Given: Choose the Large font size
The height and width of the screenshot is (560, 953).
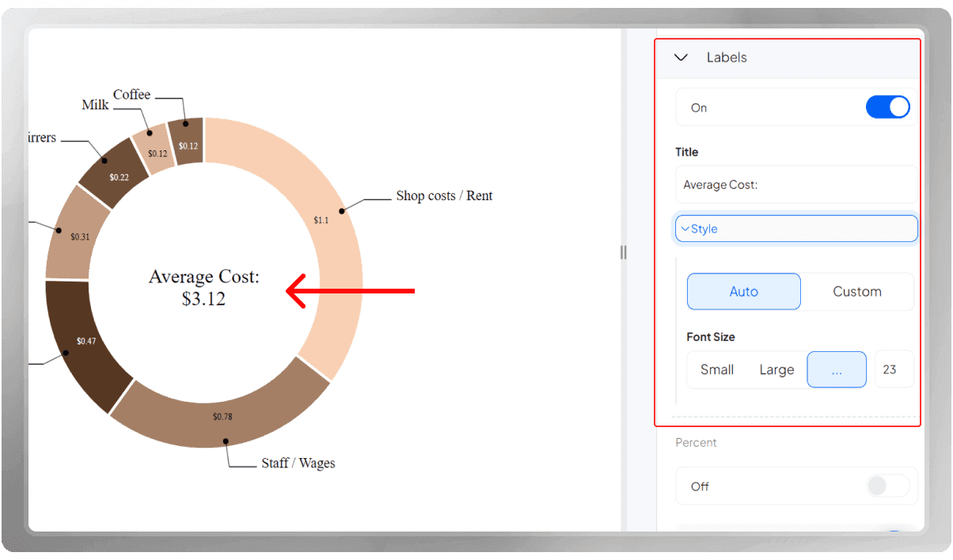Looking at the screenshot, I should pyautogui.click(x=776, y=369).
